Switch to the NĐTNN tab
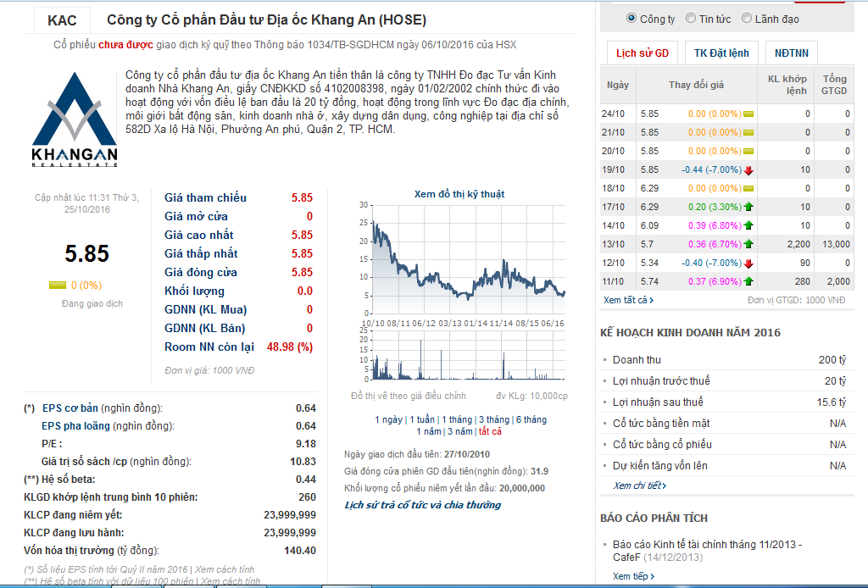The height and width of the screenshot is (588, 868). click(x=792, y=53)
